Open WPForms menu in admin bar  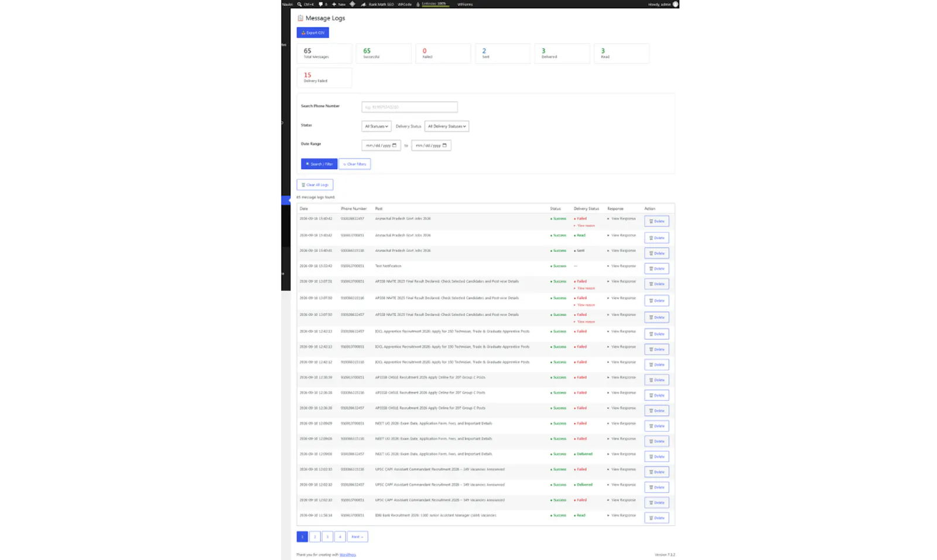tap(465, 4)
